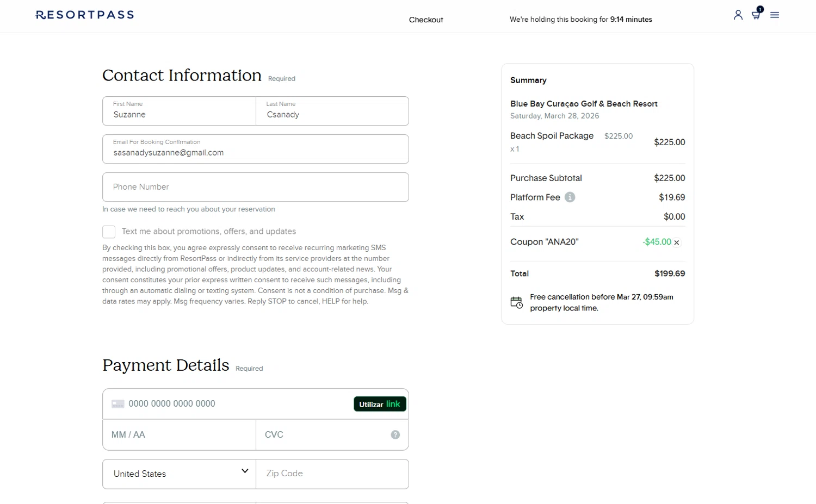Click the CVC help question mark icon
This screenshot has width=816, height=504.
(x=395, y=435)
